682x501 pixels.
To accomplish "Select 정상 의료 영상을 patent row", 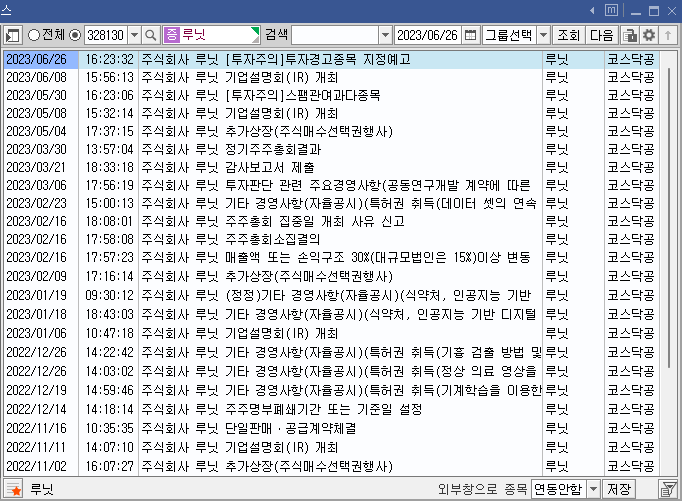I will click(331, 371).
